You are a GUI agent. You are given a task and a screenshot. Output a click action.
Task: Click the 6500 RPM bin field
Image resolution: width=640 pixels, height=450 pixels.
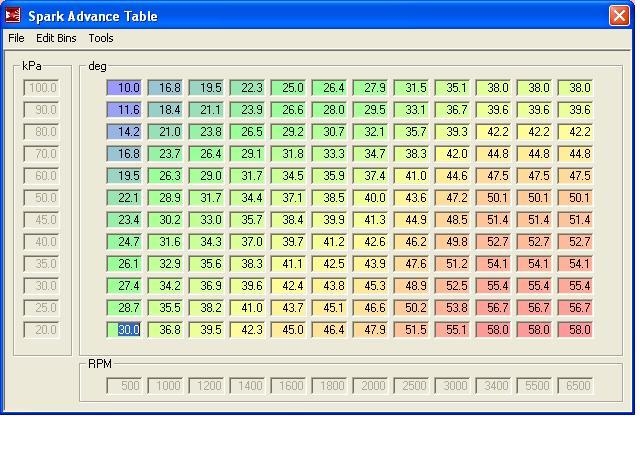click(576, 386)
